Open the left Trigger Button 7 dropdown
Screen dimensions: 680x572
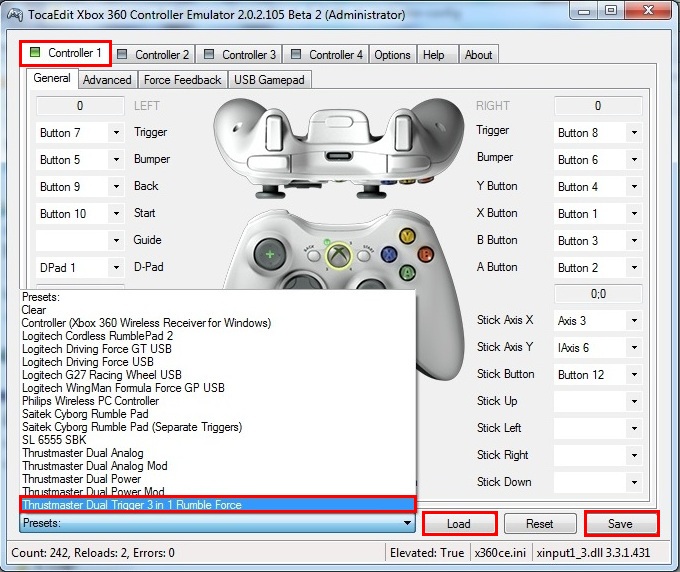116,133
